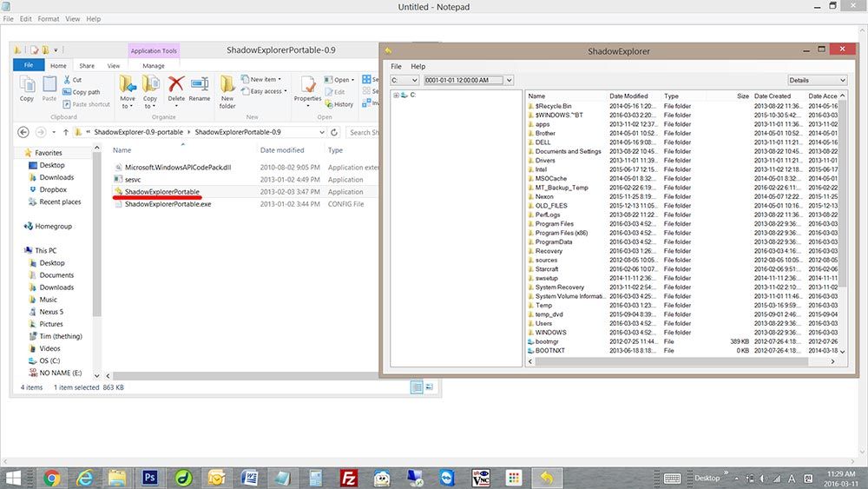Open Downloads under Favorites
868x489 pixels.
tap(56, 177)
